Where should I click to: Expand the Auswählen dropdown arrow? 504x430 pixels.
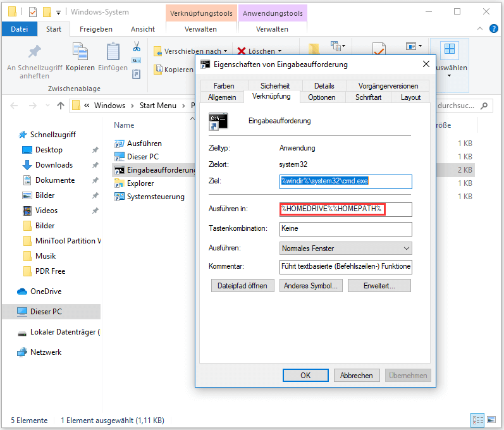[450, 76]
